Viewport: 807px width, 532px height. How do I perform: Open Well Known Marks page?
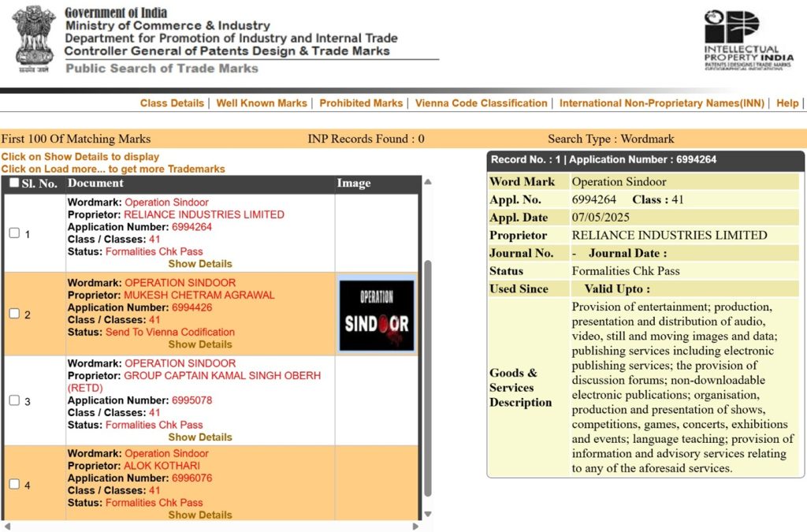(x=262, y=103)
